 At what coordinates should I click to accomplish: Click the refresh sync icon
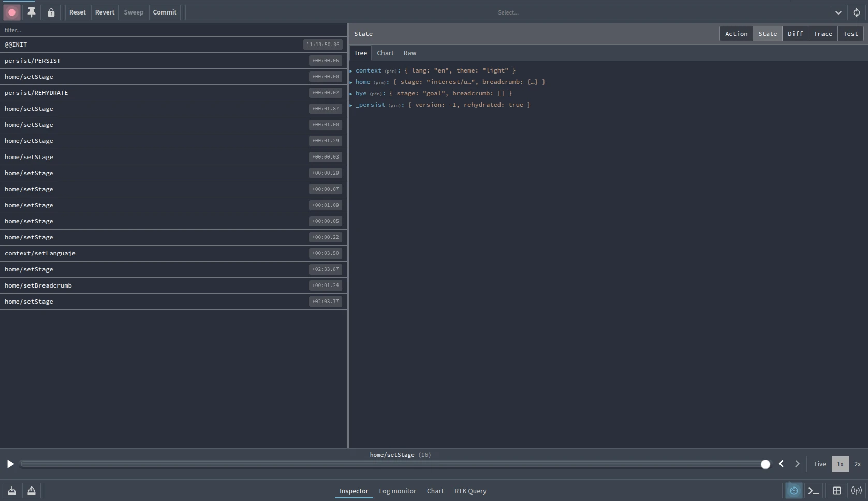pyautogui.click(x=857, y=12)
